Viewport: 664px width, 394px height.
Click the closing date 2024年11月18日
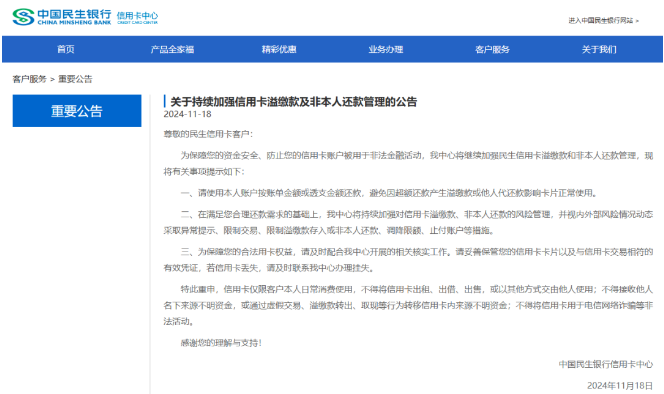pyautogui.click(x=620, y=386)
